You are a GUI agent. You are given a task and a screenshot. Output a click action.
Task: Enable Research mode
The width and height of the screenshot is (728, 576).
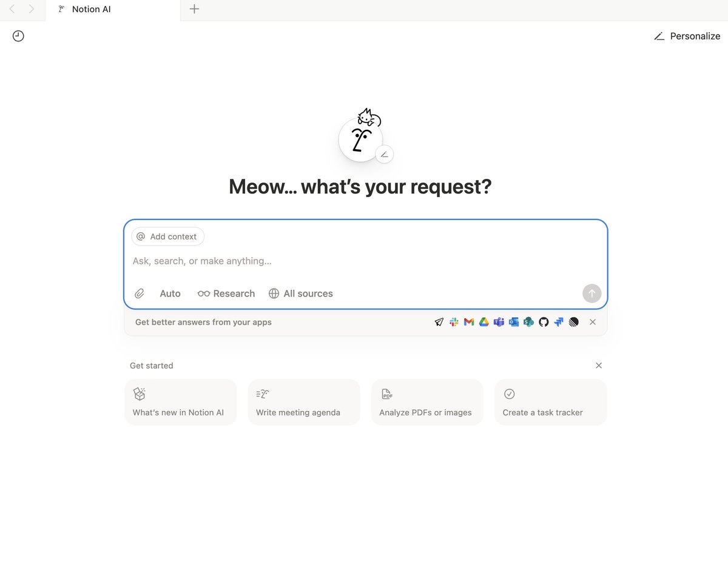coord(226,293)
